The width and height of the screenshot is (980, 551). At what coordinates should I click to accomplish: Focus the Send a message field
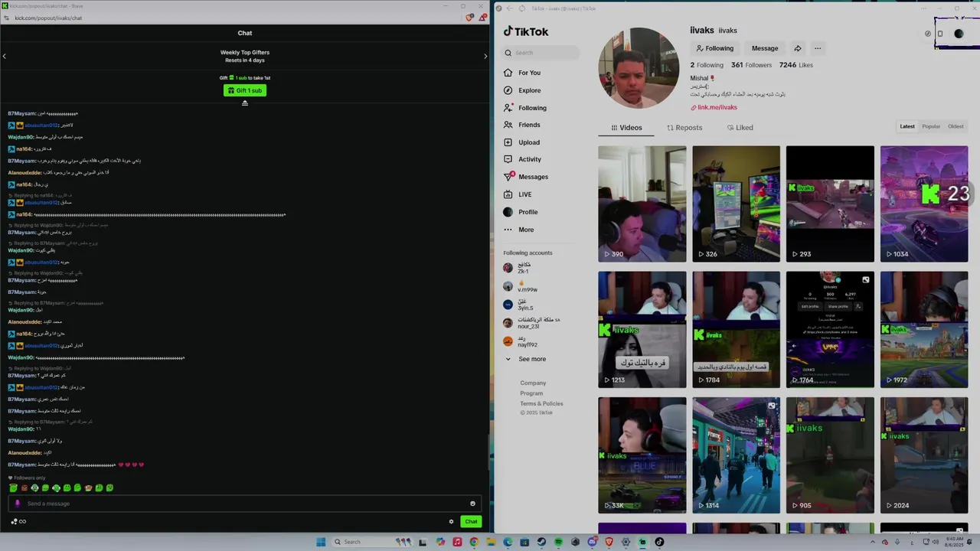click(x=245, y=504)
